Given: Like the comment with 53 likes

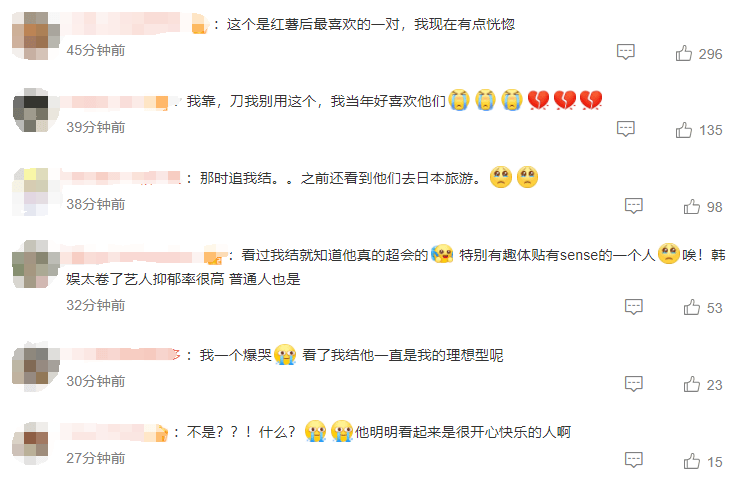Looking at the screenshot, I should [691, 307].
